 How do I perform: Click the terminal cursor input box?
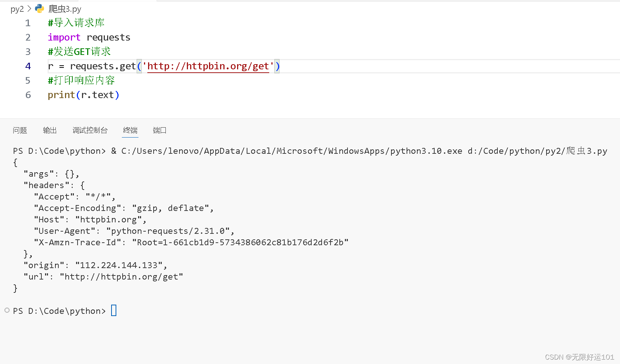(x=114, y=311)
